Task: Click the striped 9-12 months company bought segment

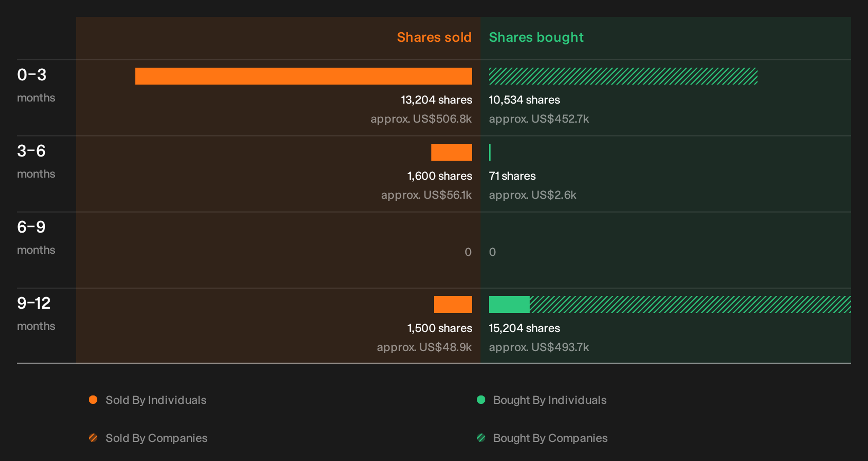Action: pyautogui.click(x=690, y=305)
